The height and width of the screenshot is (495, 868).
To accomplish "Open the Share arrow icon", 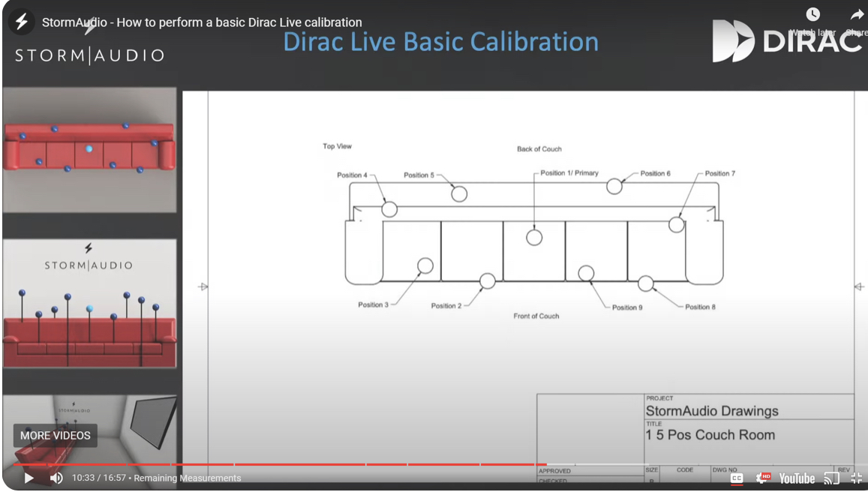I will click(856, 15).
